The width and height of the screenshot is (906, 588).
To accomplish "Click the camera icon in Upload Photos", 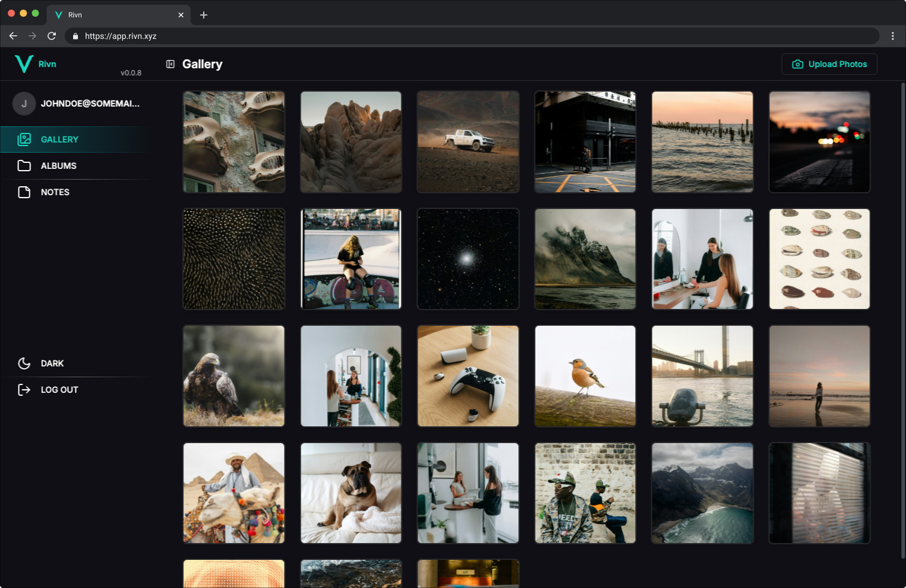I will [x=798, y=64].
